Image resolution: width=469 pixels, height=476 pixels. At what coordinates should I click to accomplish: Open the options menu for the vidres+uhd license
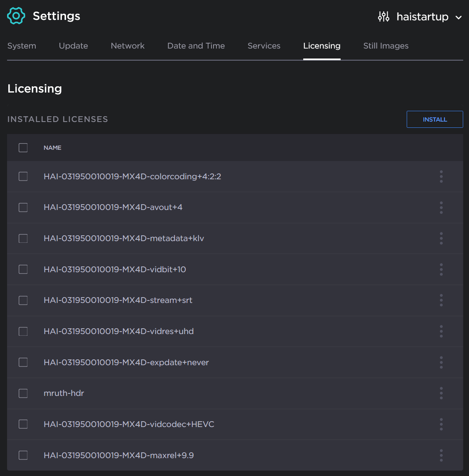[441, 331]
